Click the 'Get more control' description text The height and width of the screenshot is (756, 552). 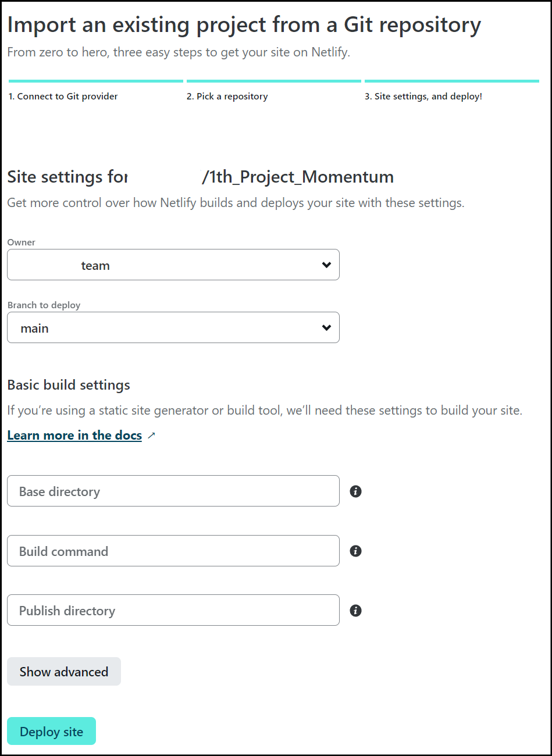coord(236,203)
